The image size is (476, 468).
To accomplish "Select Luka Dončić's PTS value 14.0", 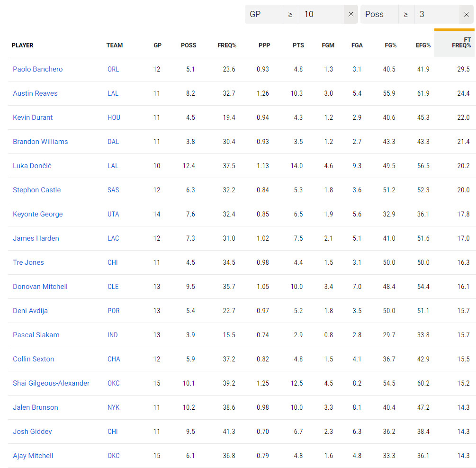I will pos(296,166).
